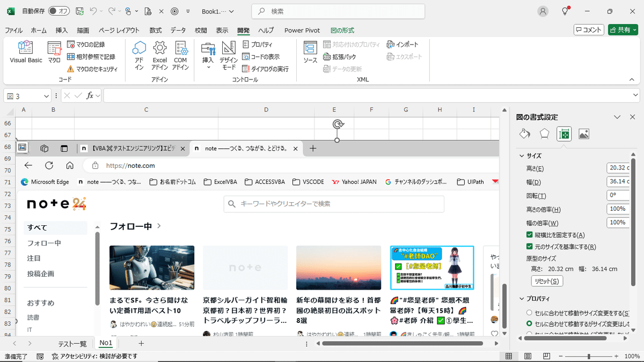Open the 共有 dropdown button

623,30
